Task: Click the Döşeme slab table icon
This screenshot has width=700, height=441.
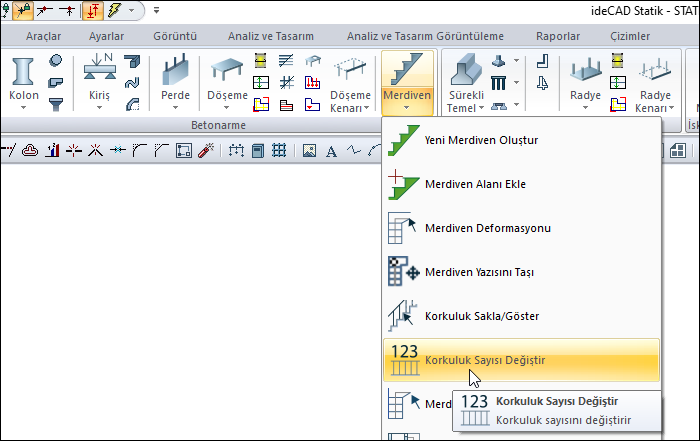Action: pos(227,70)
